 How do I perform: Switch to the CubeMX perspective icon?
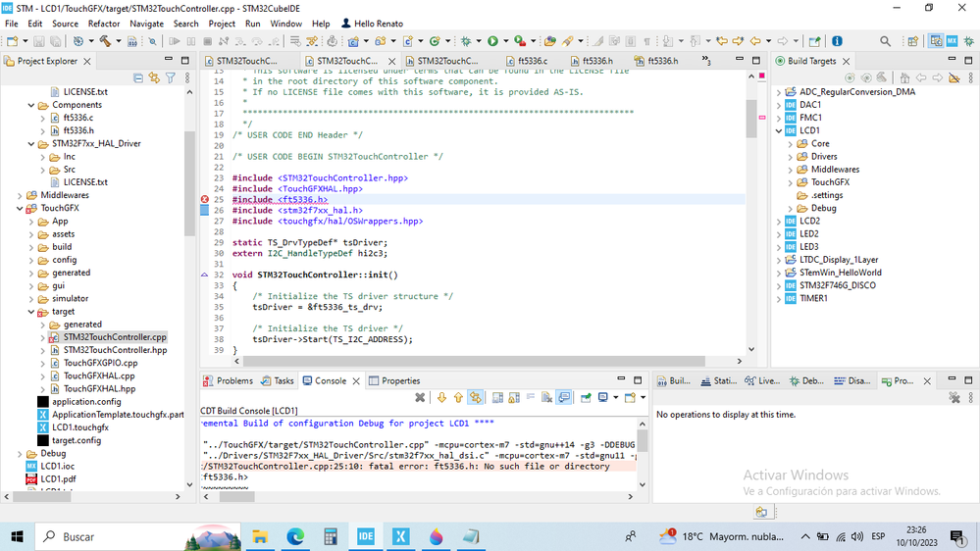pyautogui.click(x=952, y=41)
